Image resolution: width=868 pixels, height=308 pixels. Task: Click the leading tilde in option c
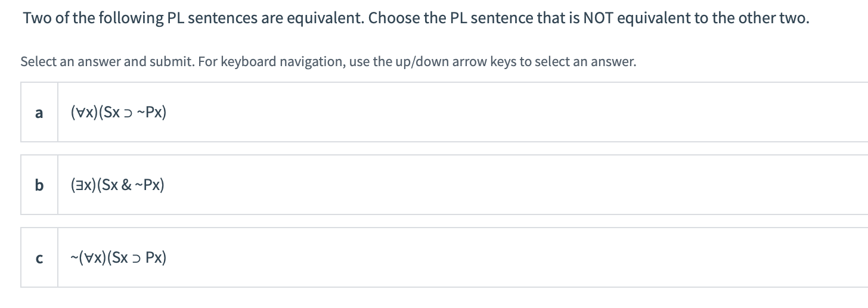[x=73, y=257]
